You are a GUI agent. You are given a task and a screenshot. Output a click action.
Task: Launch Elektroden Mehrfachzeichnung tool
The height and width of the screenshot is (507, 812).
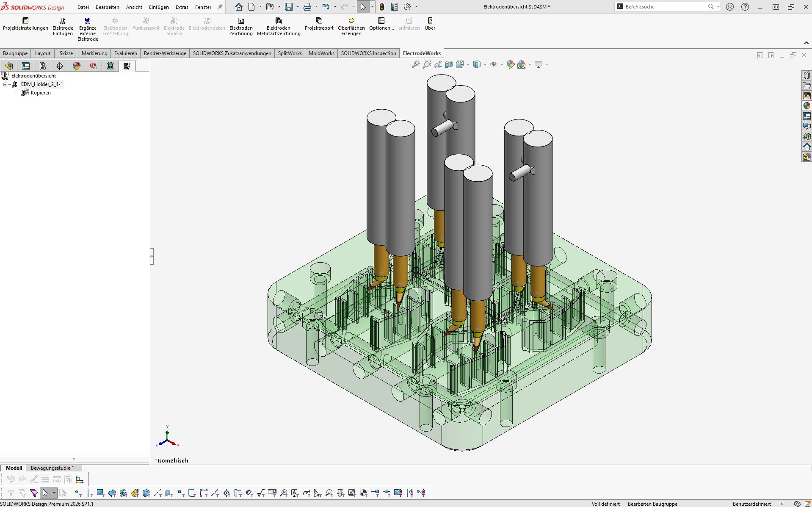(279, 27)
